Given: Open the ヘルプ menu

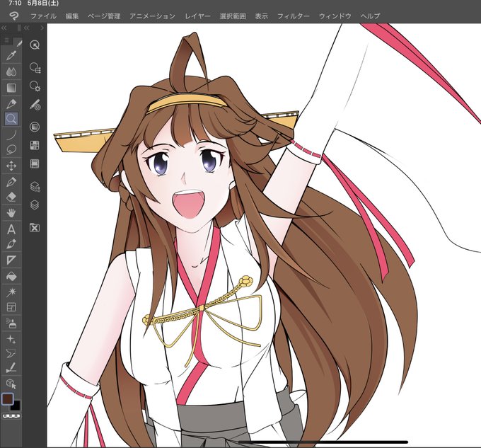Looking at the screenshot, I should (370, 16).
